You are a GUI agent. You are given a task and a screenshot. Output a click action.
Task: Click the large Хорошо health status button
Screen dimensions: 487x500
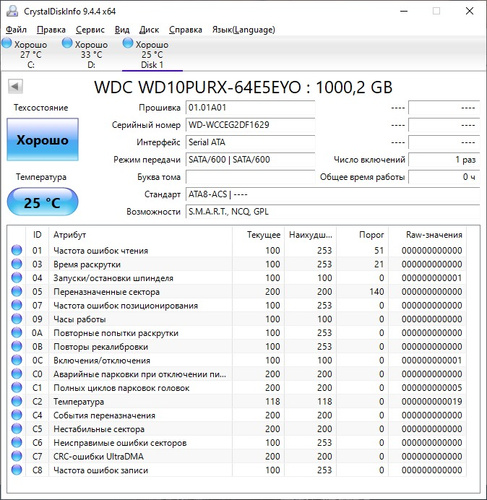(43, 140)
